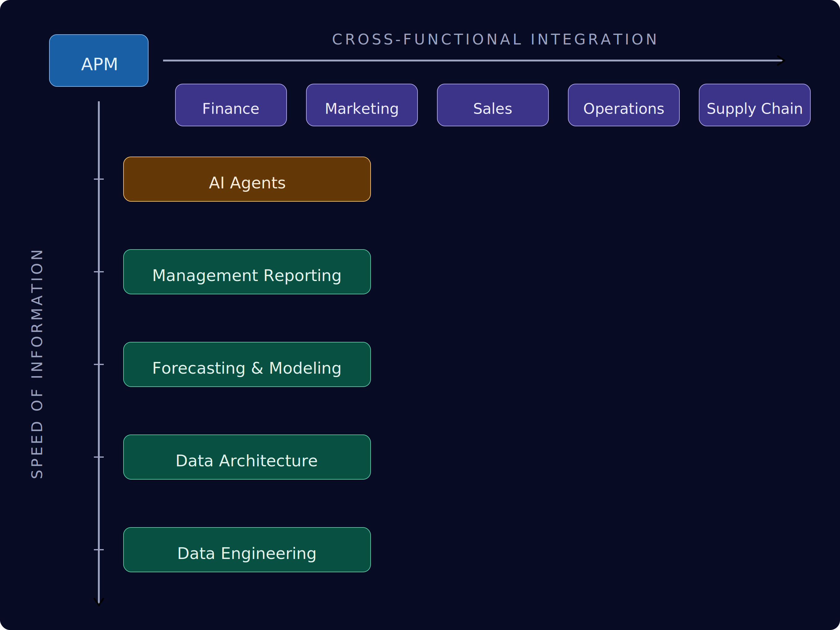Click the axis tick beside Data Engineering
The width and height of the screenshot is (840, 630).
(x=99, y=550)
